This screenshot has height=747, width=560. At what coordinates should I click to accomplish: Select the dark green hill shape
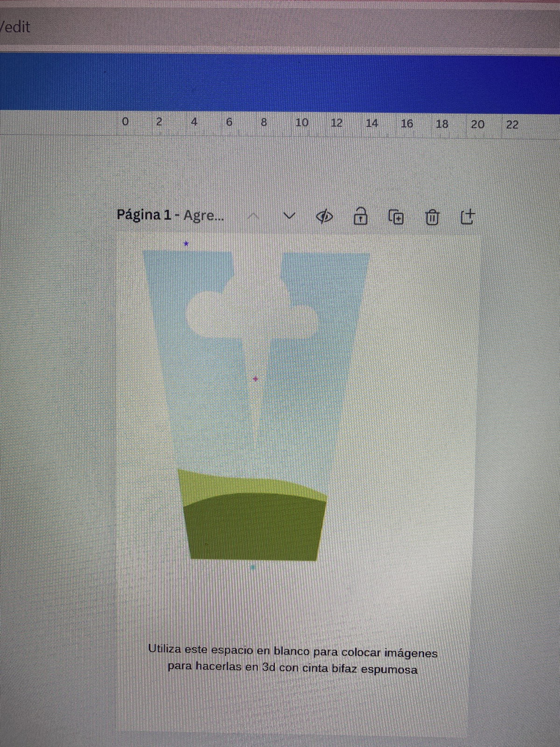click(x=254, y=528)
